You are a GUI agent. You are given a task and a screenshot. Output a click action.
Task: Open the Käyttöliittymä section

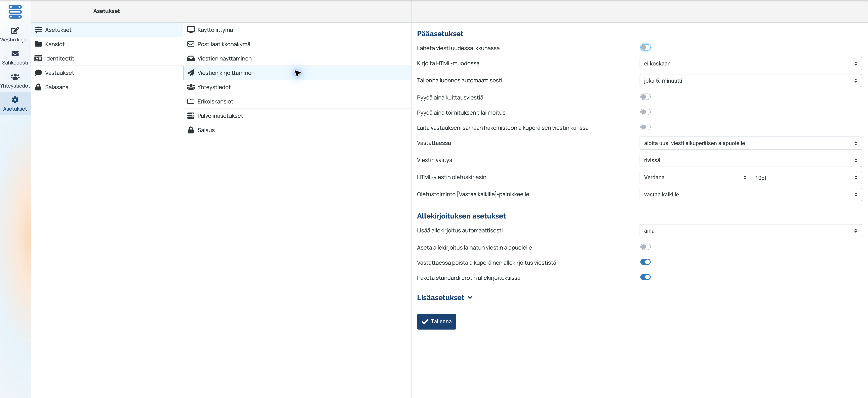pos(297,30)
